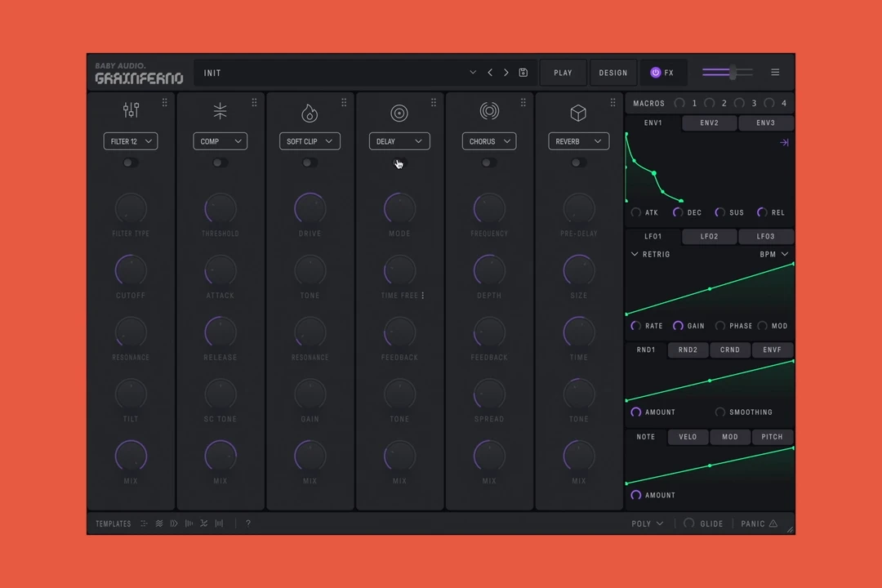Click the Comp module drag handle dots

pos(254,102)
